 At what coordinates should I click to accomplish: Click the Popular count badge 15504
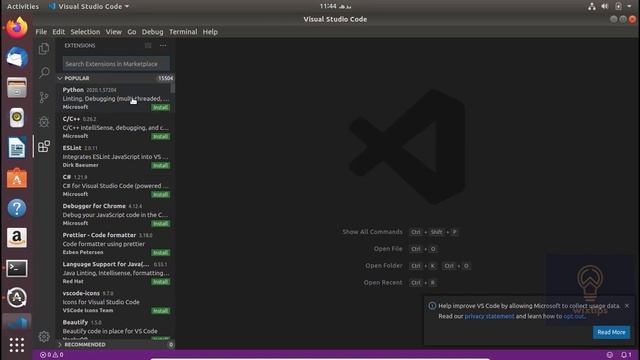click(x=165, y=78)
